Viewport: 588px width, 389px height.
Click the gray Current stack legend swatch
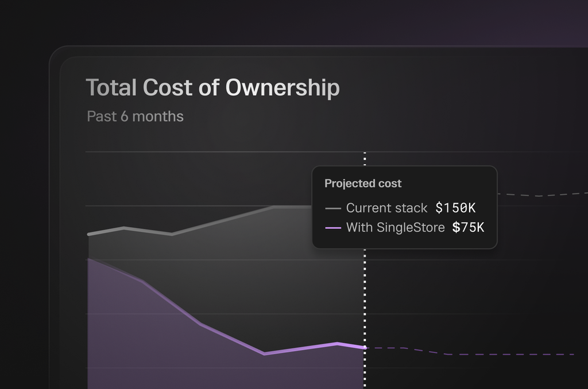(x=333, y=208)
